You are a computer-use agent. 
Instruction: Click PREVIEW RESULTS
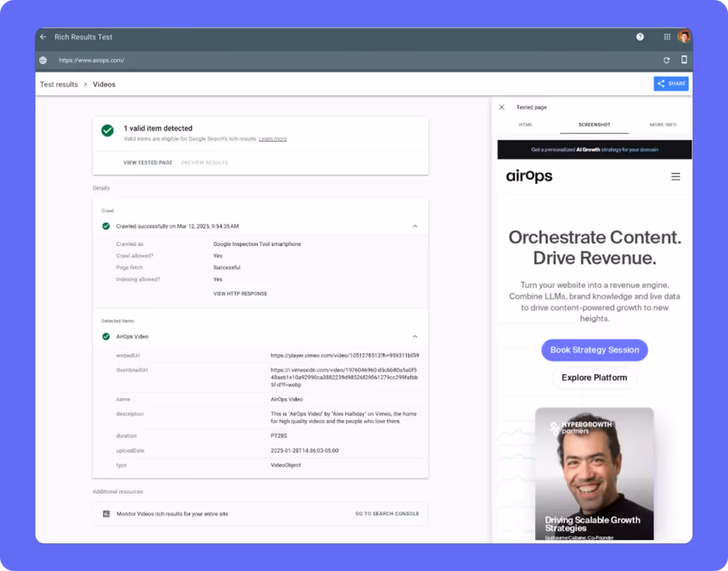coord(204,162)
